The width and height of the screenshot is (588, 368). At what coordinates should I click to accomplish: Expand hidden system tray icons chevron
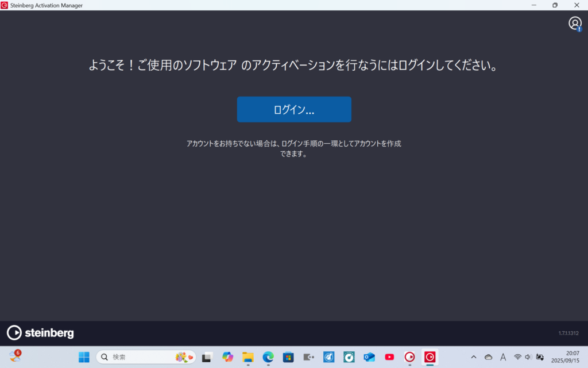pyautogui.click(x=474, y=357)
